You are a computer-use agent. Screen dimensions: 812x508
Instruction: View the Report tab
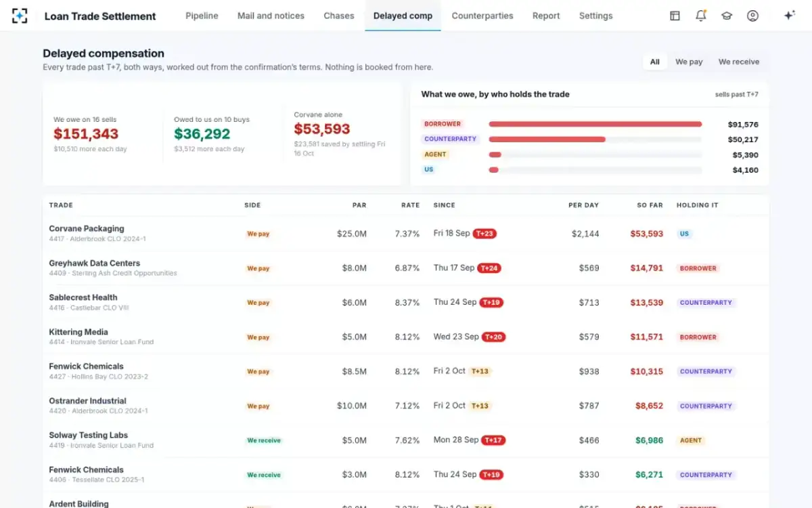point(546,16)
